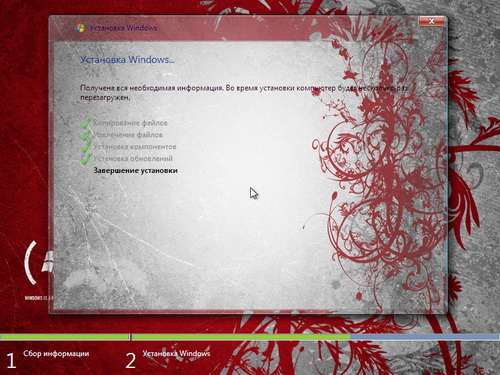Click the blue Установка Windows... heading
Image resolution: width=500 pixels, height=375 pixels.
(127, 60)
